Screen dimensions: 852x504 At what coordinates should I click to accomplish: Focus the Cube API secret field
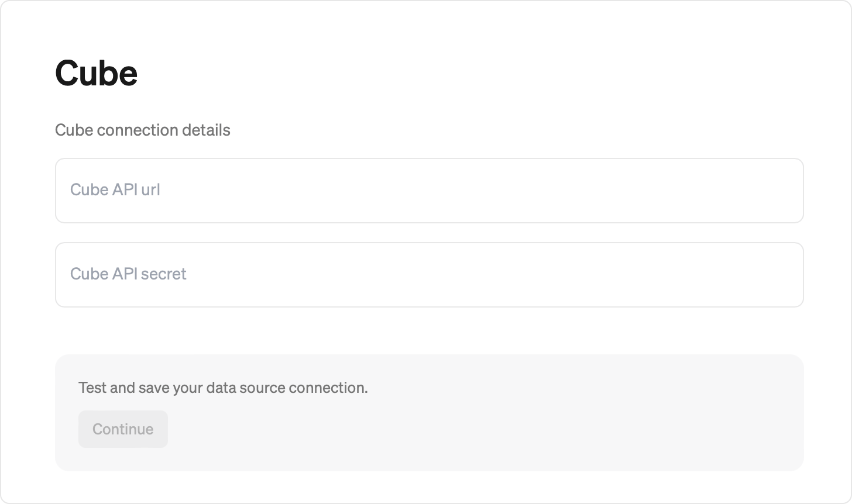tap(429, 275)
